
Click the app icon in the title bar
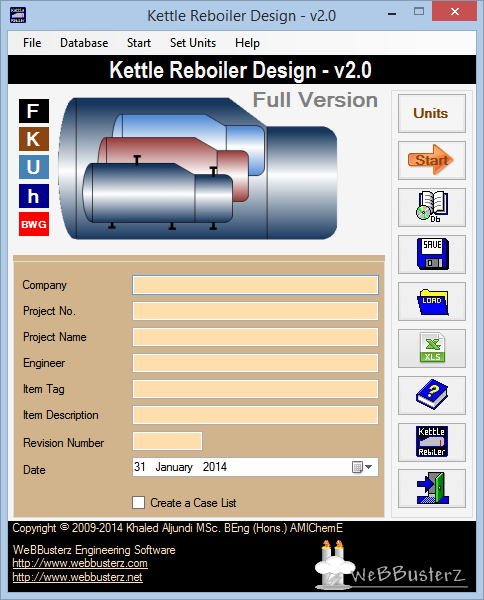tap(18, 15)
